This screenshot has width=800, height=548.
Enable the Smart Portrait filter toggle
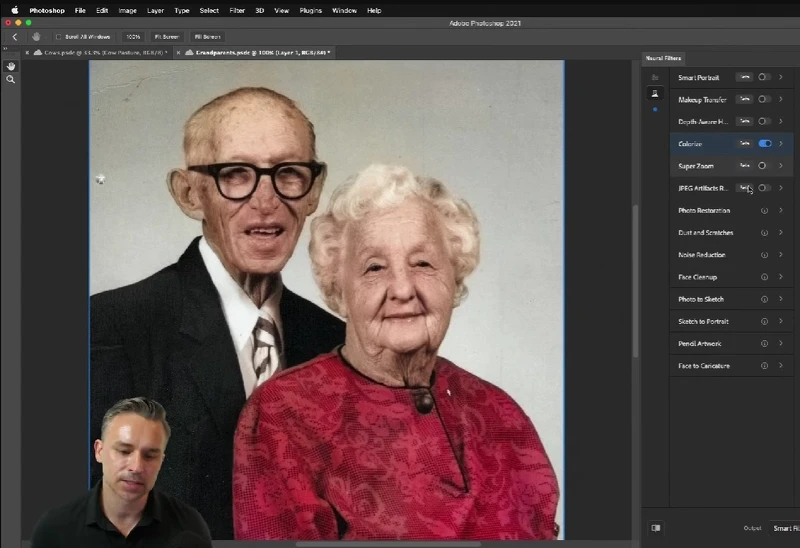tap(765, 77)
